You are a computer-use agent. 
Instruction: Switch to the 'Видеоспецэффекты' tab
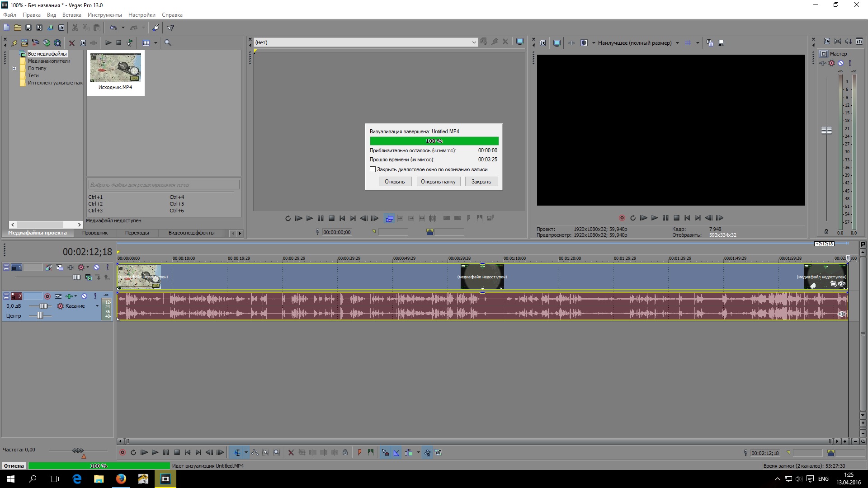point(191,233)
